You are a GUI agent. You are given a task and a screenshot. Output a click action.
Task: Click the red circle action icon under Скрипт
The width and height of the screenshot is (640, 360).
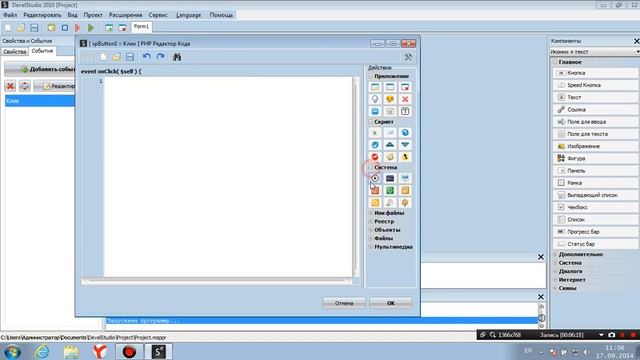click(x=375, y=157)
